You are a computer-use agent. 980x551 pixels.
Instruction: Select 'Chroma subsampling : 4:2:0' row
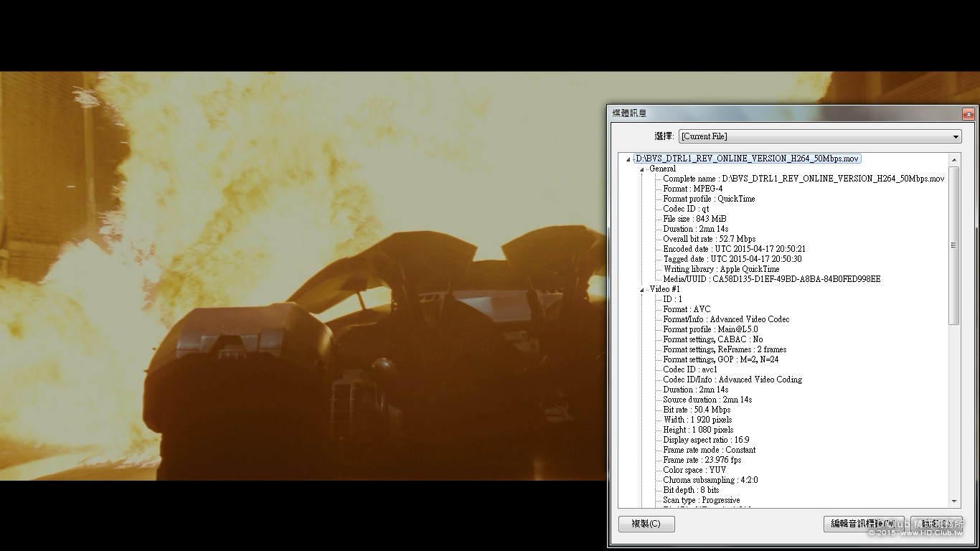point(709,480)
